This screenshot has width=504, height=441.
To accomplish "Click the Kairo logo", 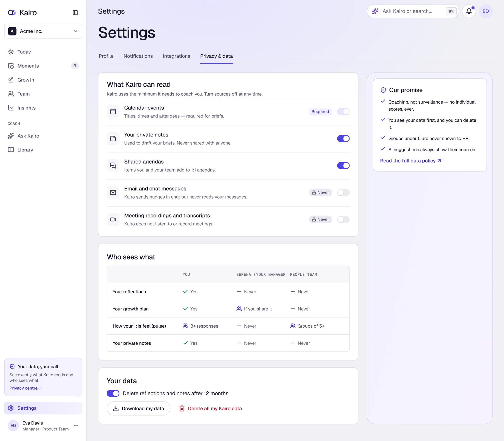I will pos(22,13).
